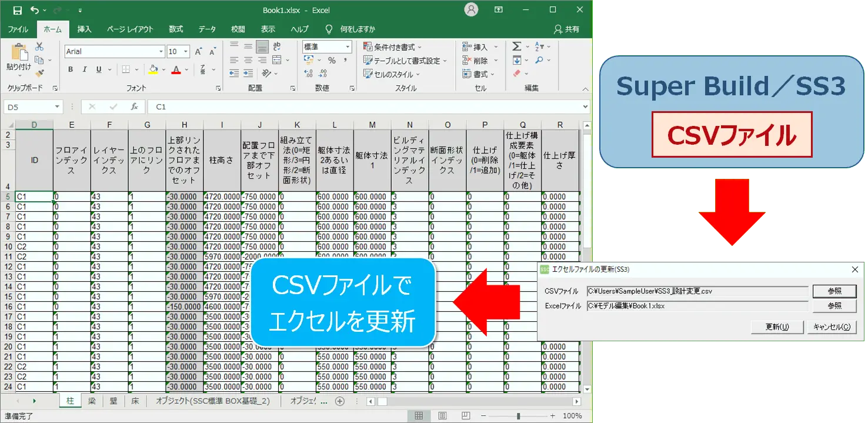Apply percent style format

tap(332, 60)
